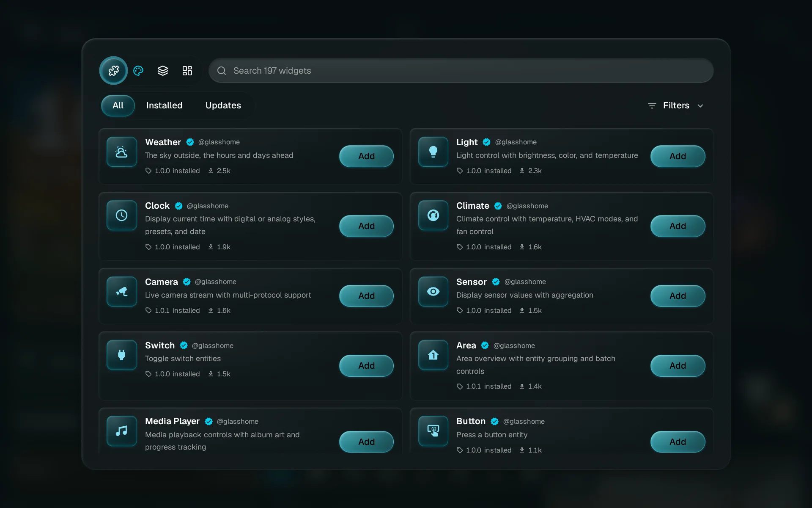Click the 'Toggle switch entities' description
The image size is (812, 508).
(x=183, y=359)
